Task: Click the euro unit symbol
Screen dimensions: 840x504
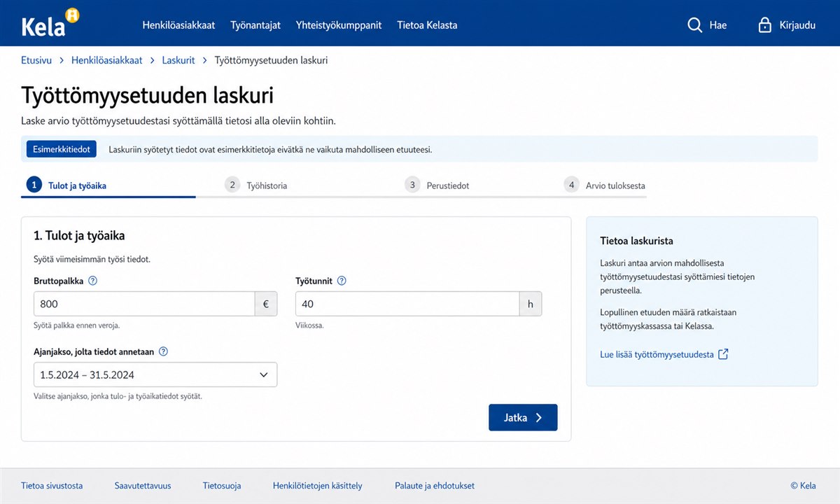Action: [x=266, y=304]
